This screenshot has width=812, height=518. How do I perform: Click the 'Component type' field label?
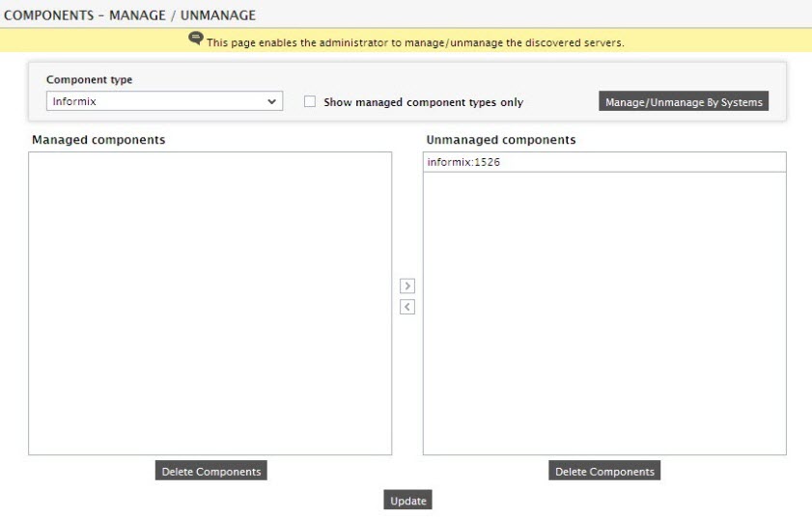[x=89, y=80]
